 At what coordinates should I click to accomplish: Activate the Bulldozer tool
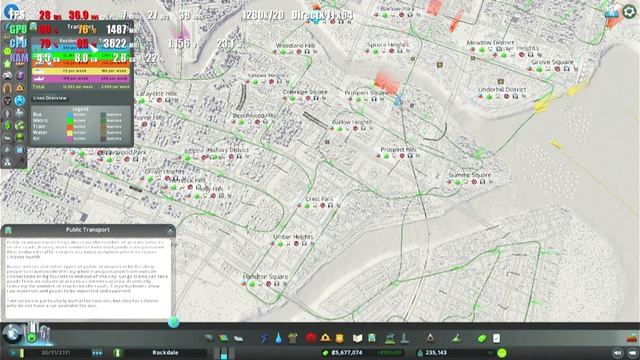point(632,338)
